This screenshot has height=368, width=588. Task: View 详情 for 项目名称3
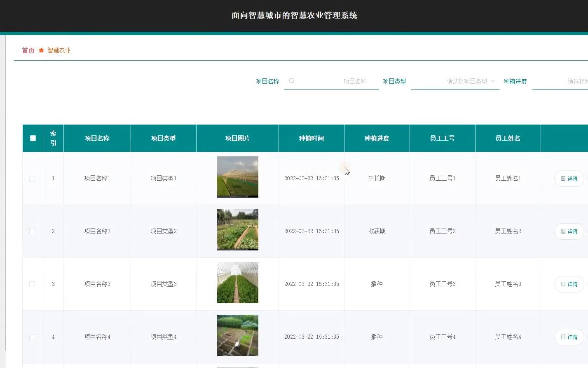coord(569,284)
